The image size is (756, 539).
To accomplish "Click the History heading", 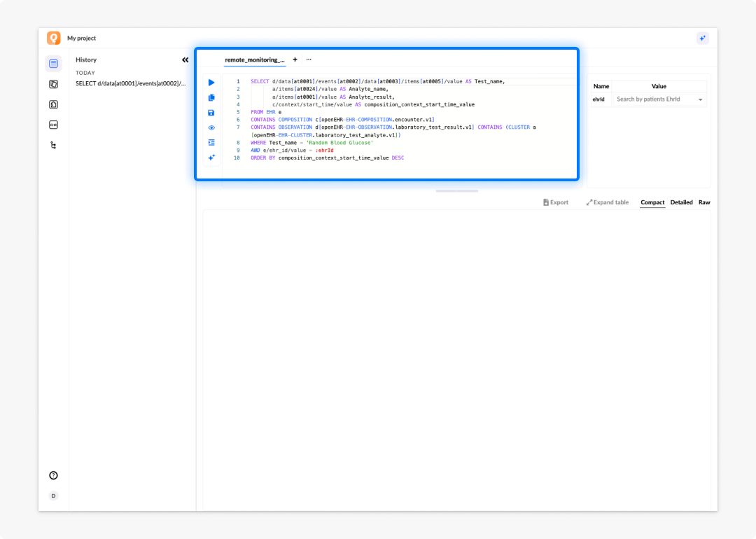I will pyautogui.click(x=86, y=59).
